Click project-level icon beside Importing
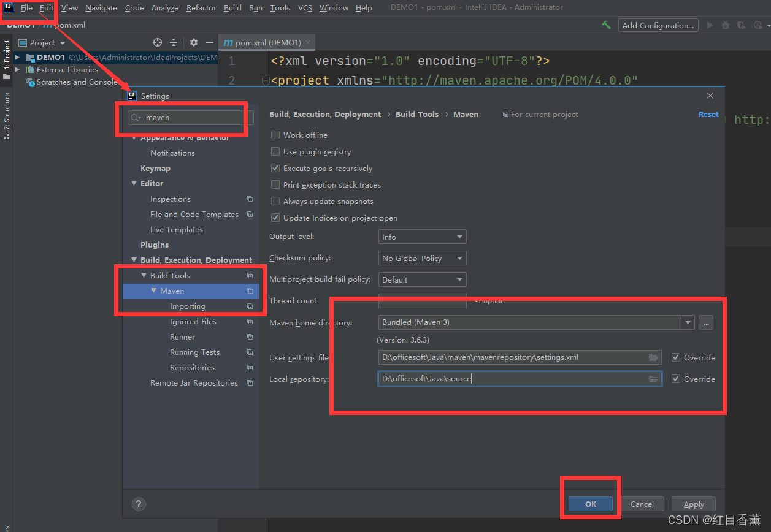771x532 pixels. (x=250, y=306)
